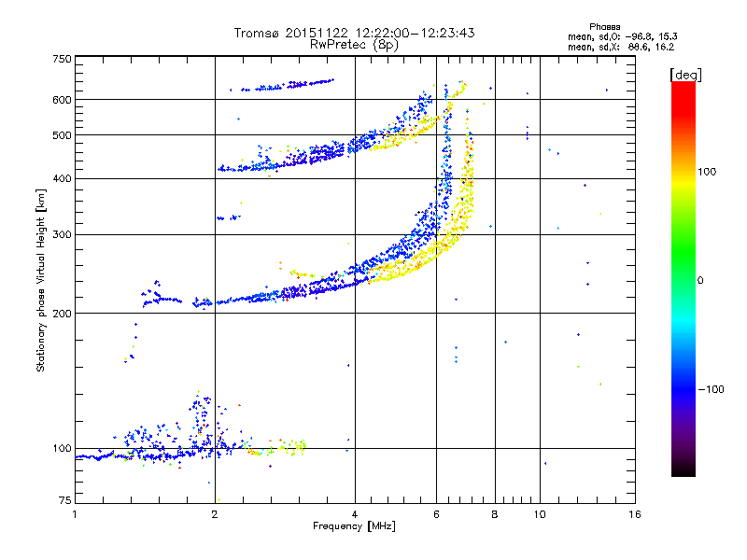This screenshot has width=747, height=560.
Task: Click the 'Frequency [MHz]' x-axis label
Action: pyautogui.click(x=354, y=527)
